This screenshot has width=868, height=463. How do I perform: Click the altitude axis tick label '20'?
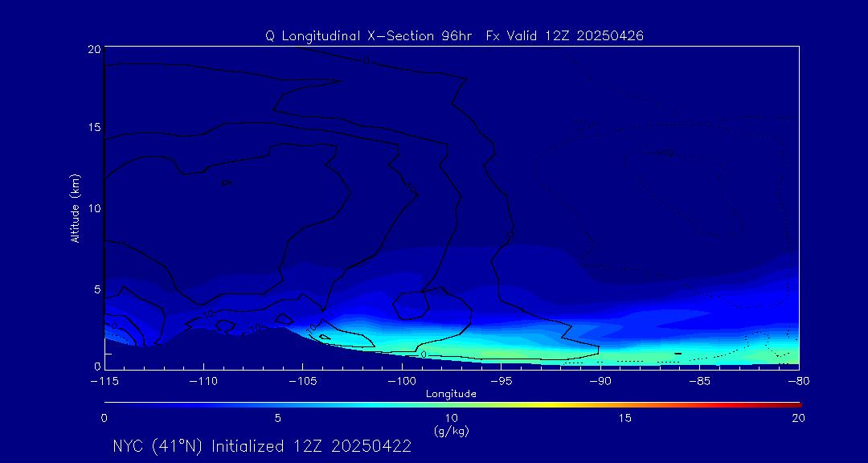pyautogui.click(x=95, y=49)
